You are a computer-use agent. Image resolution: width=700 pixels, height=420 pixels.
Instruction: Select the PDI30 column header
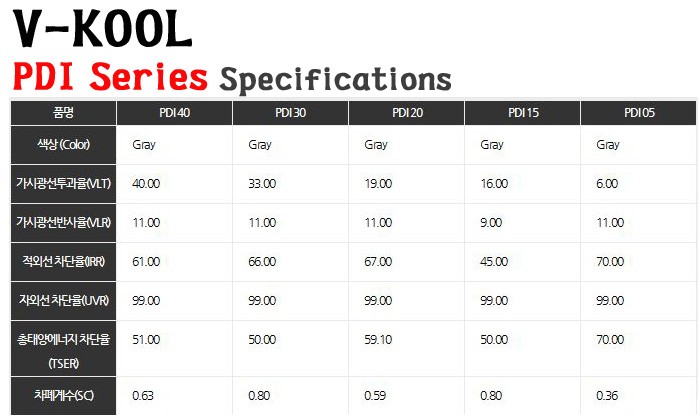tap(290, 113)
